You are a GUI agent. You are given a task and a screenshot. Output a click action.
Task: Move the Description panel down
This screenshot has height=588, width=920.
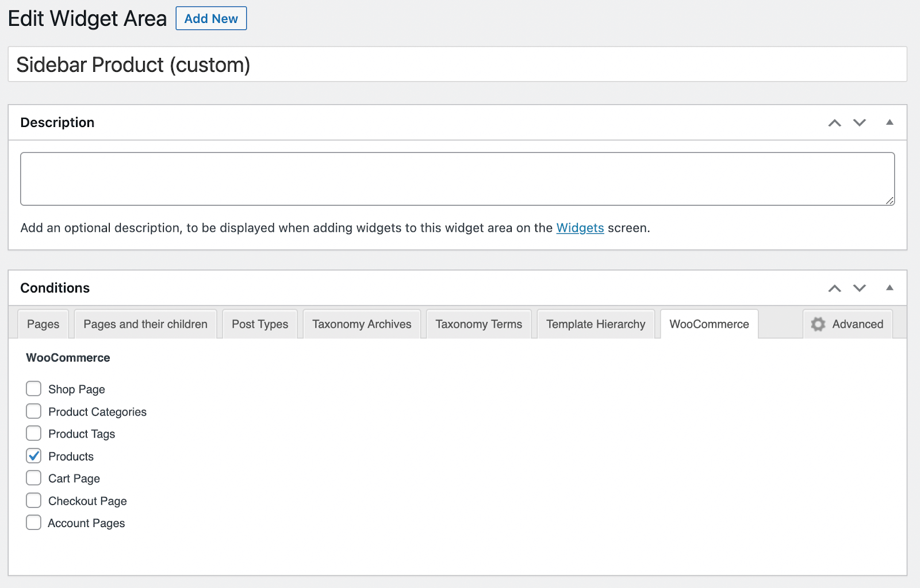[860, 122]
